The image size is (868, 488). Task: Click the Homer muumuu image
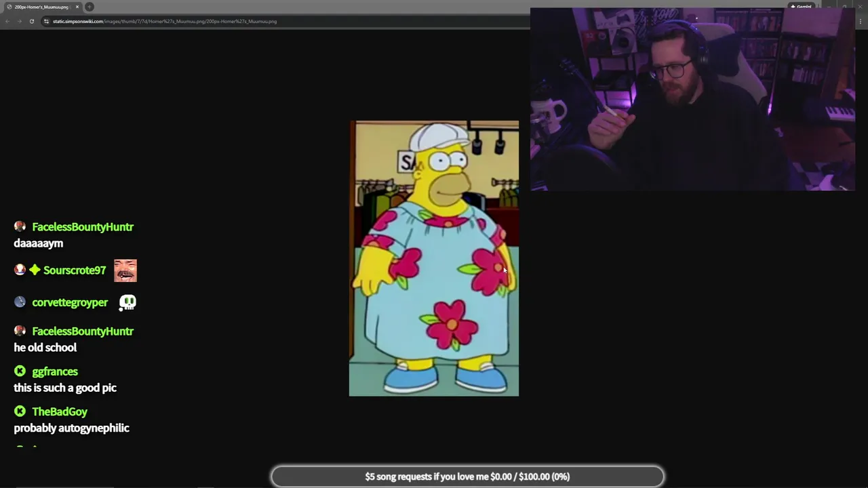coord(434,258)
